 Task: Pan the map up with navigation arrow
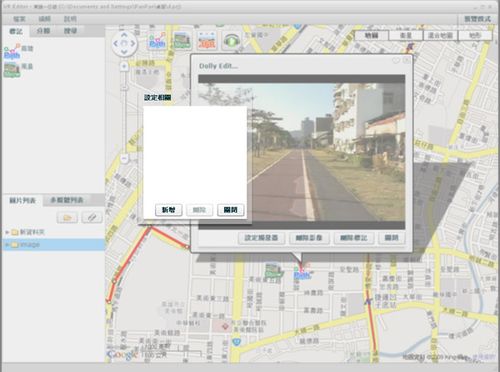[124, 35]
